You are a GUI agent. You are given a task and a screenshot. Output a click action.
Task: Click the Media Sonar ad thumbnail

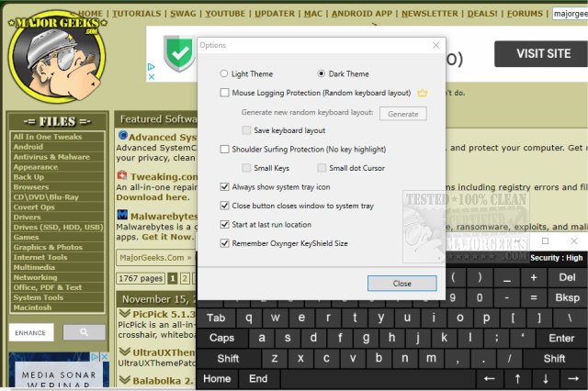(x=59, y=371)
